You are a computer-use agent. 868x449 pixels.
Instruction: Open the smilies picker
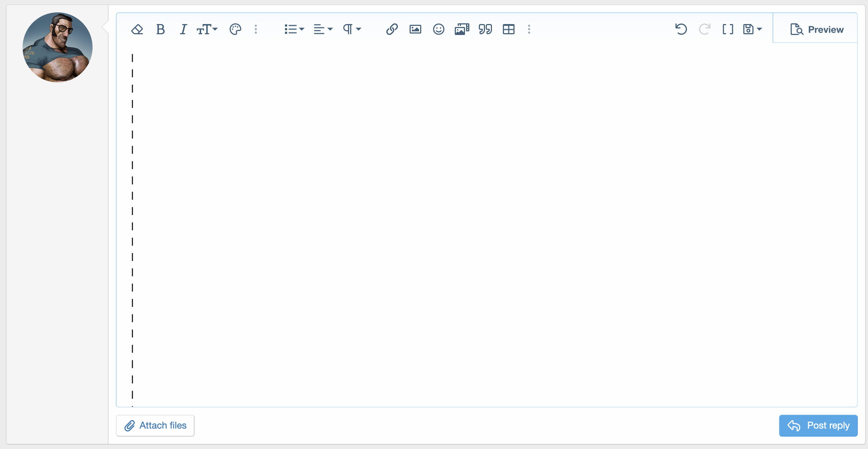tap(438, 29)
